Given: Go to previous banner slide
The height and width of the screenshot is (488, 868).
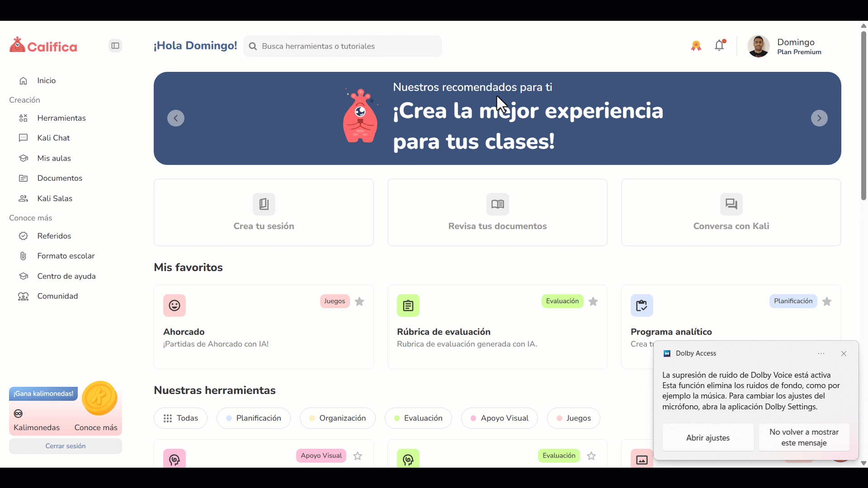Looking at the screenshot, I should pos(176,118).
